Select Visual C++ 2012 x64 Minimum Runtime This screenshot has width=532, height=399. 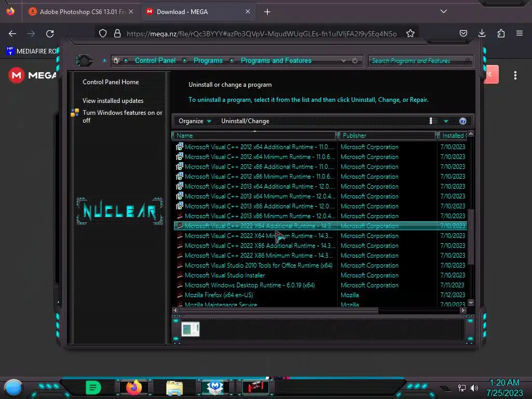(320, 157)
